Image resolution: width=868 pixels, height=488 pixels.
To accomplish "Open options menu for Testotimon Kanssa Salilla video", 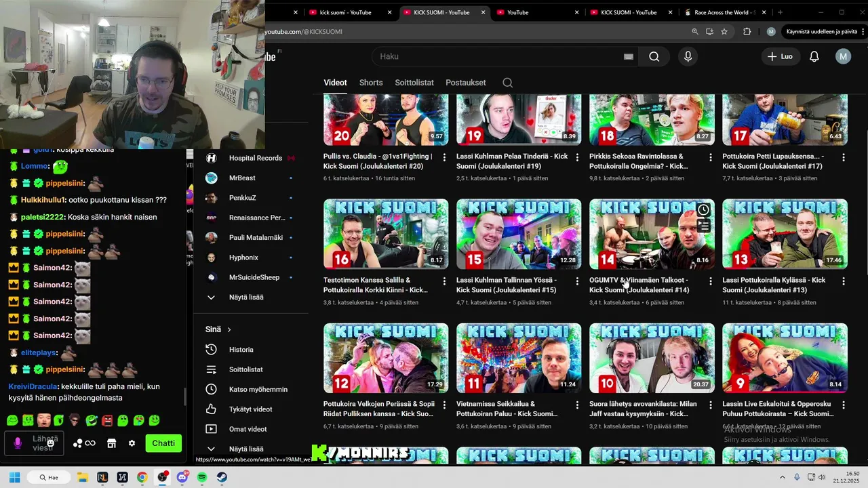I will 444,281.
